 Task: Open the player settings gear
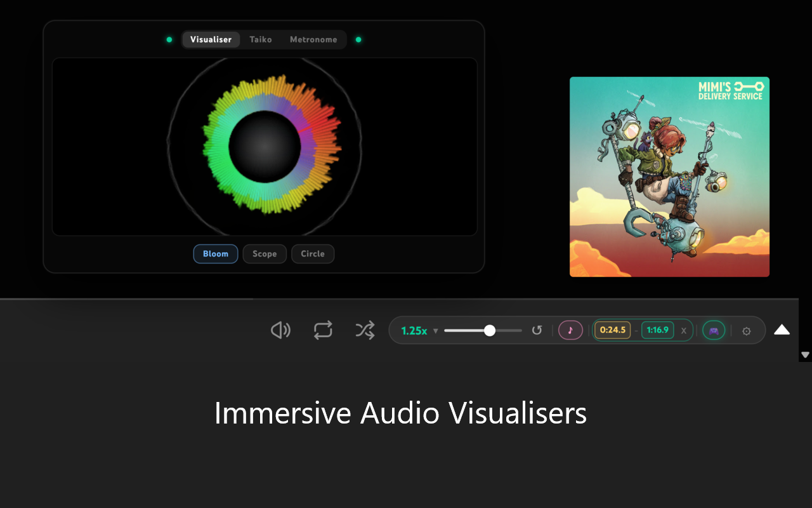tap(747, 330)
